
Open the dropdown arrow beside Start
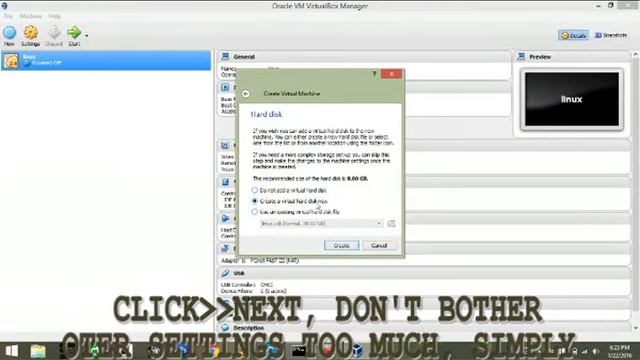tap(86, 36)
